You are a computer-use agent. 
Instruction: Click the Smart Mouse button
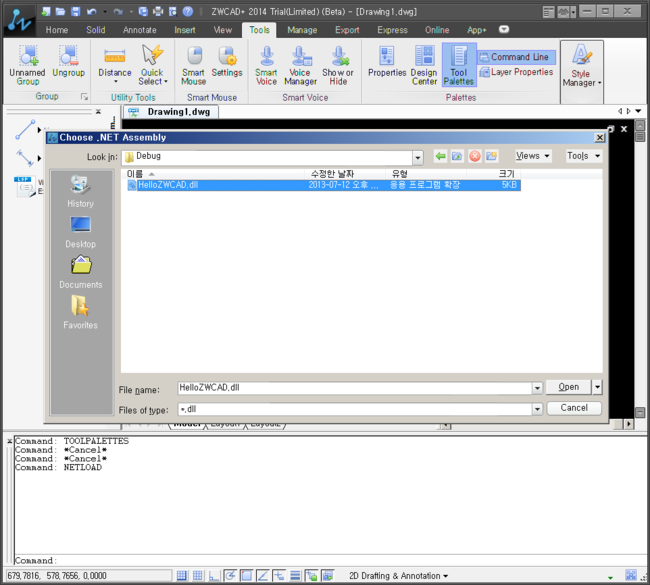(194, 66)
